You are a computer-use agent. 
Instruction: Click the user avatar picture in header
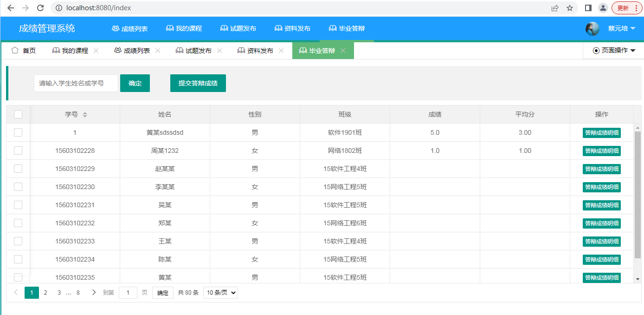click(x=592, y=29)
